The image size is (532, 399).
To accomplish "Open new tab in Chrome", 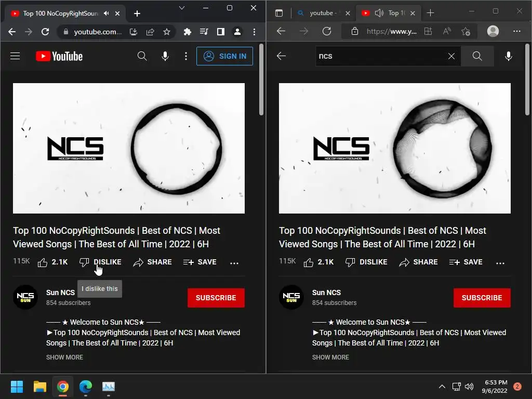I will 137,13.
